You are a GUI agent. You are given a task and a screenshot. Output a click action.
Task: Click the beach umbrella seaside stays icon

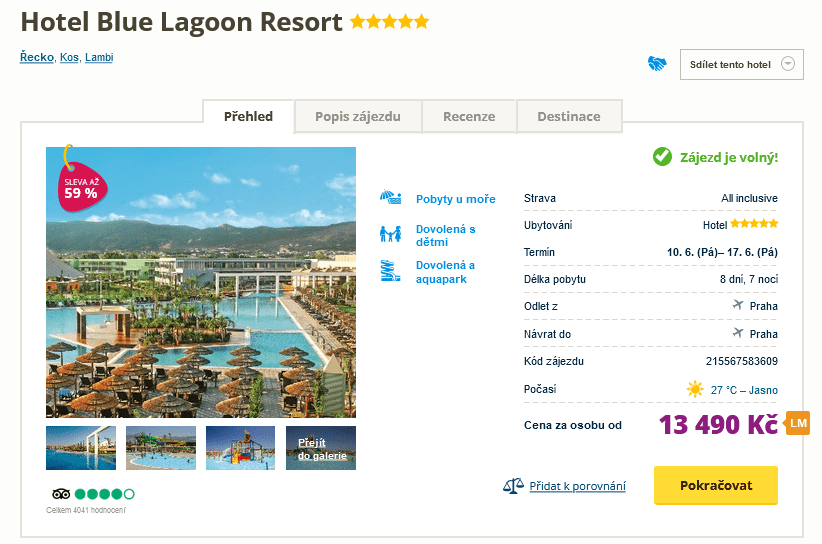390,198
